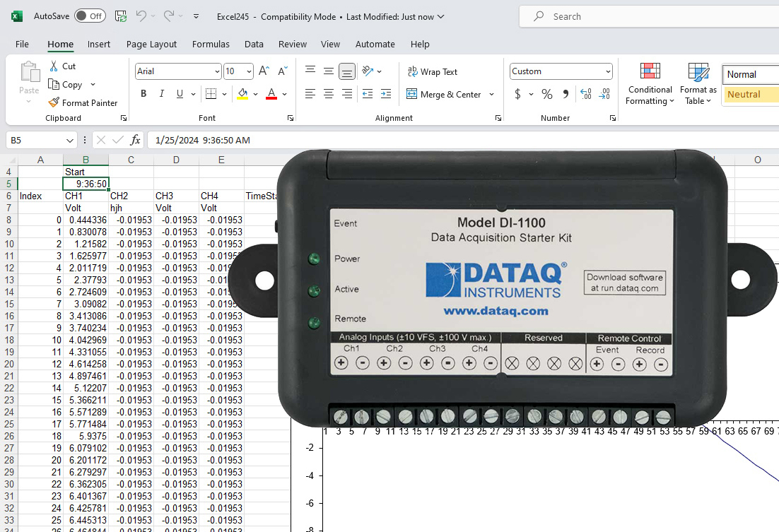Click Decrease Font Size icon

coord(283,71)
